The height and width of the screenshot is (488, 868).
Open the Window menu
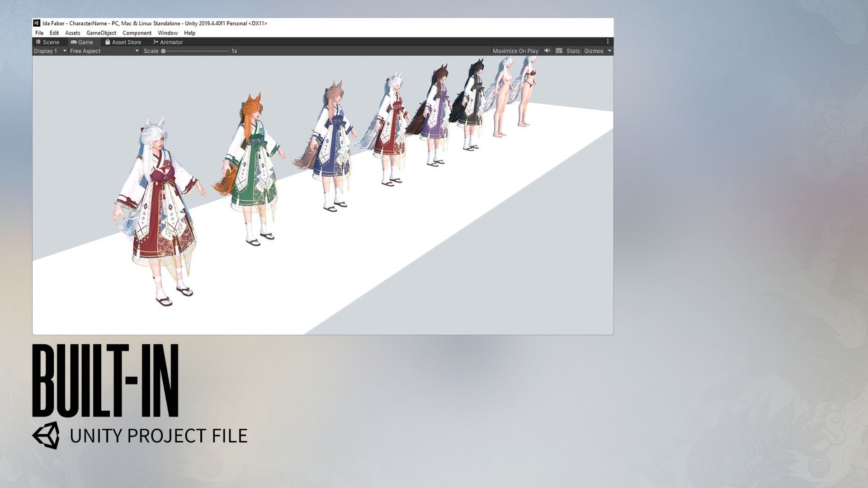pos(168,33)
